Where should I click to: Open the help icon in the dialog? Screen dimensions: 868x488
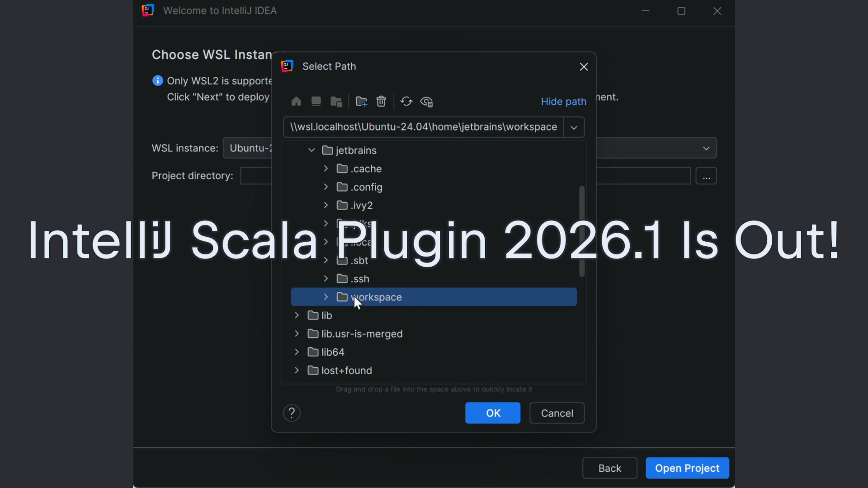pos(292,413)
